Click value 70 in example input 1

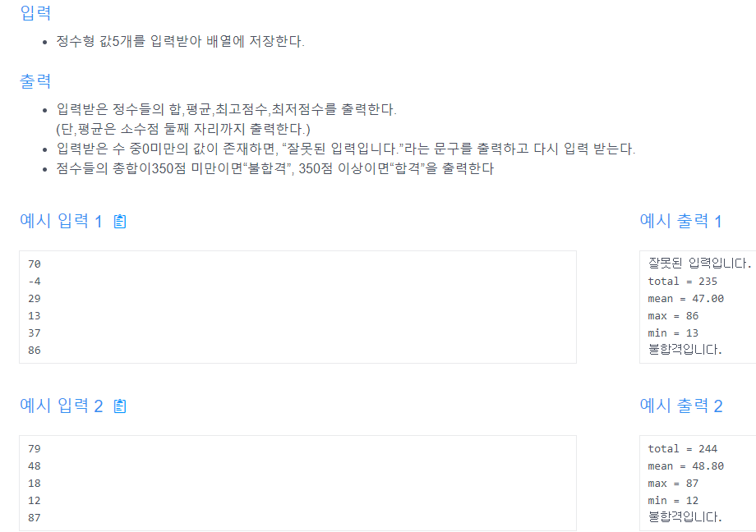click(x=35, y=264)
